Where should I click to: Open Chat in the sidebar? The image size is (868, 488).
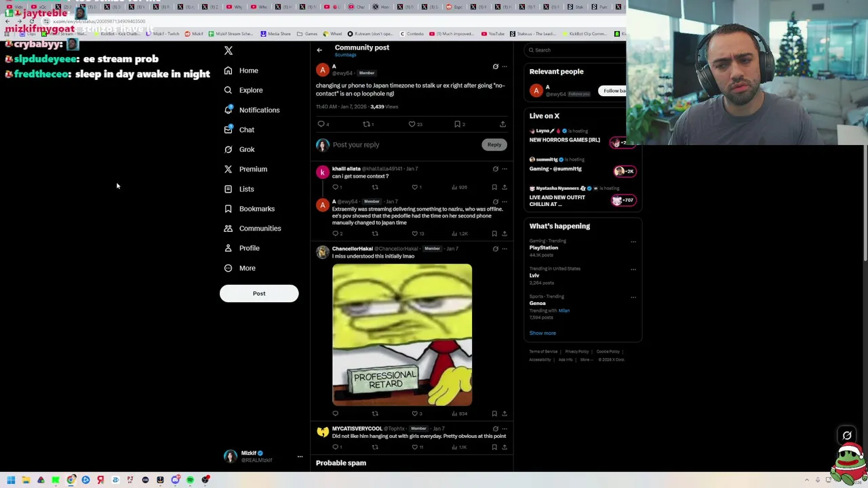tap(239, 129)
